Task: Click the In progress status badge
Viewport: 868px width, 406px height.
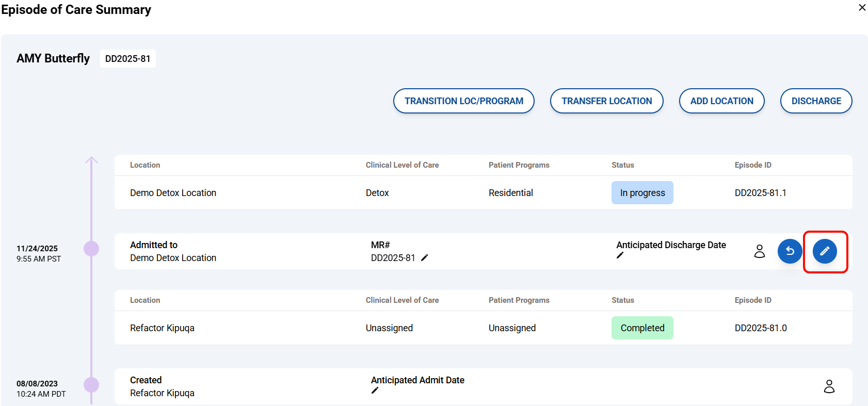Action: [x=642, y=193]
